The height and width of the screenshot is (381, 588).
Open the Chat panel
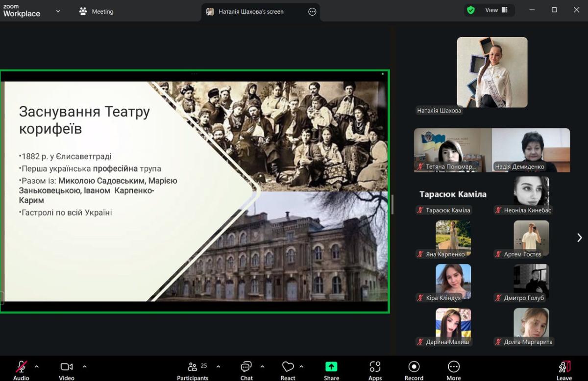point(246,367)
